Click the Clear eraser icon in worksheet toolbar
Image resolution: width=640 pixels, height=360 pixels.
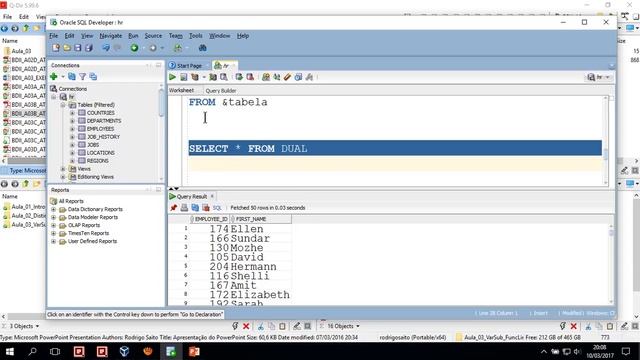click(x=287, y=77)
